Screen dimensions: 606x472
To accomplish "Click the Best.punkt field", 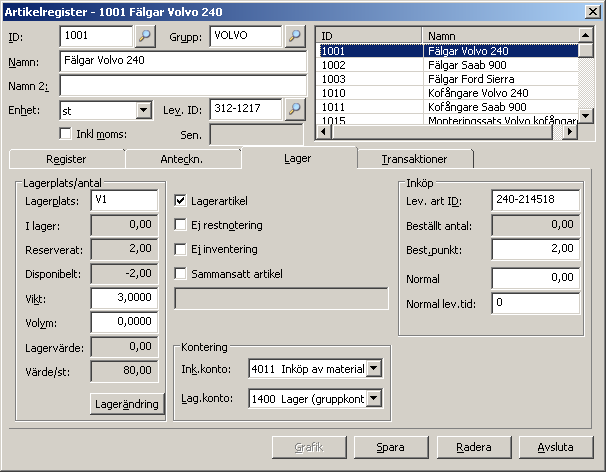I will point(536,249).
